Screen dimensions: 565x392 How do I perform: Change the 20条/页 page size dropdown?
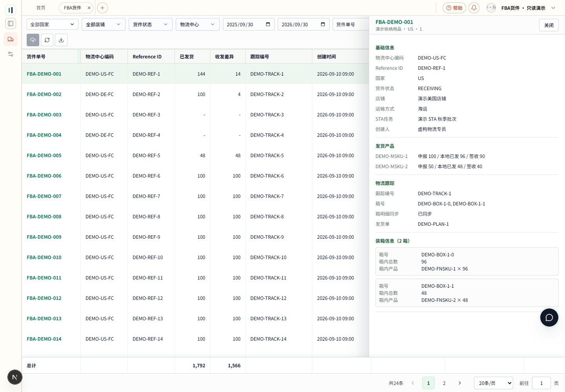point(494,383)
